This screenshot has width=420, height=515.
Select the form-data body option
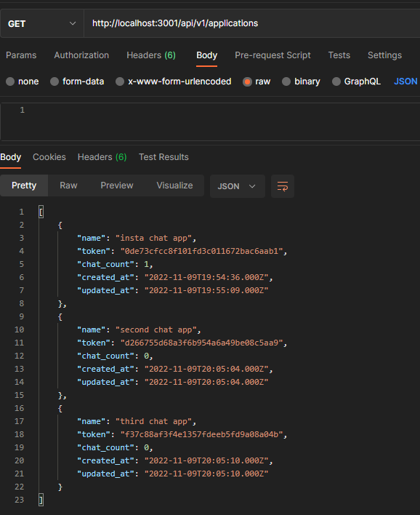tap(77, 81)
